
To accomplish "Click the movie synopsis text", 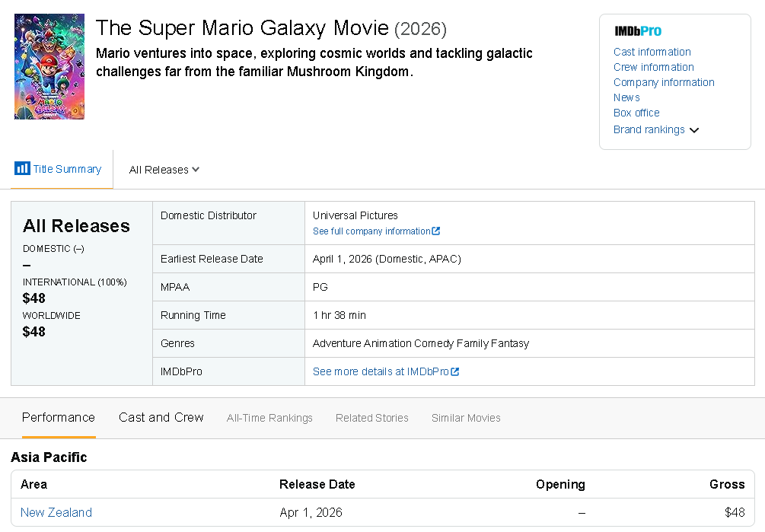I will pos(314,62).
